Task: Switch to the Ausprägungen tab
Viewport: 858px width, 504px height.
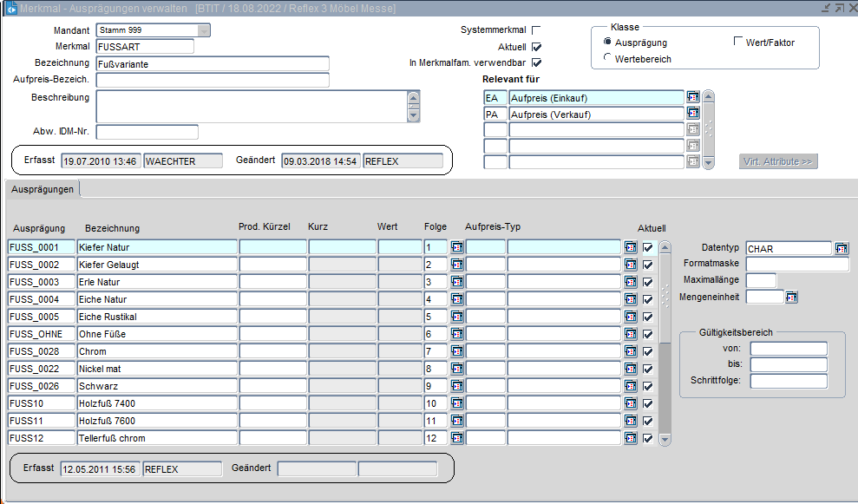Action: tap(42, 187)
